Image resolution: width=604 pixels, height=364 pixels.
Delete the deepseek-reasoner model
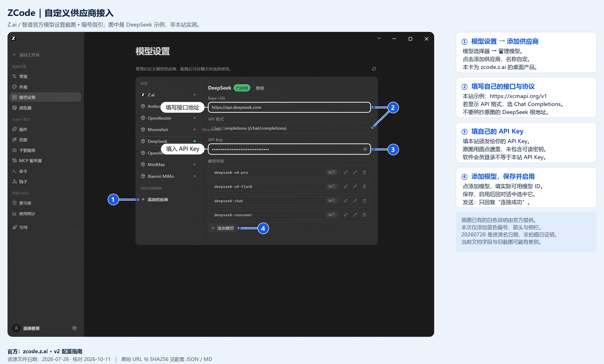point(365,215)
